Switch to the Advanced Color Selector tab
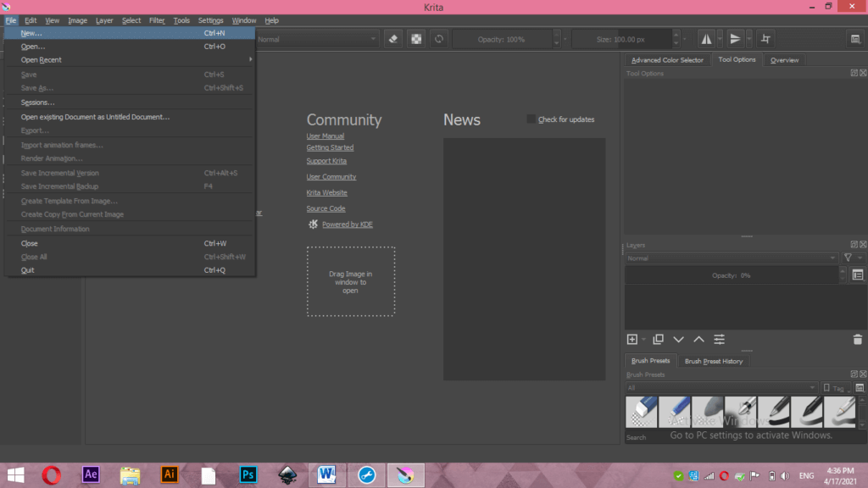Viewport: 868px width, 488px height. tap(667, 59)
